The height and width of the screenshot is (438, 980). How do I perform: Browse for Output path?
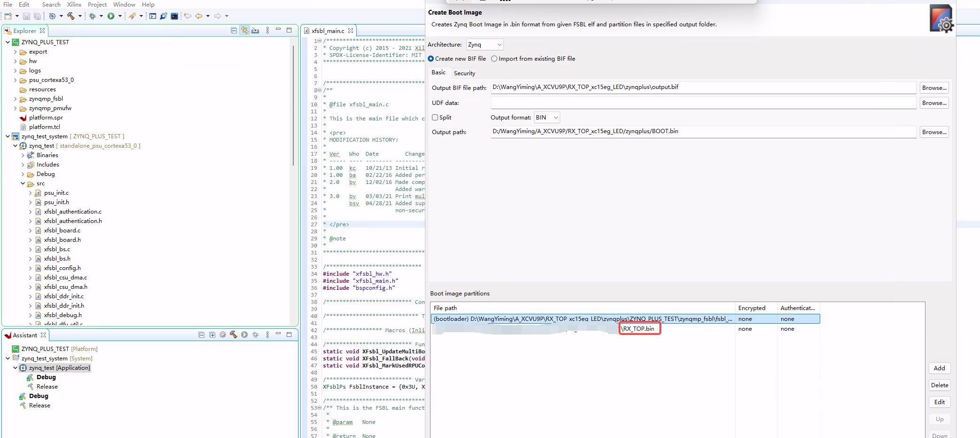tap(934, 132)
